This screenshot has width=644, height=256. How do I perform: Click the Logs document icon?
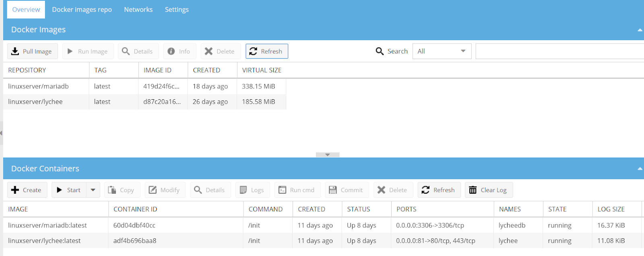point(243,190)
